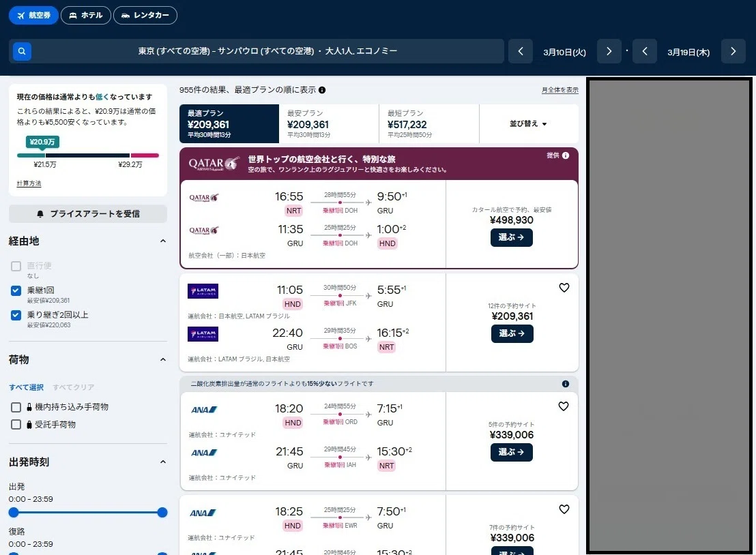Click 選ぶ button for ANA 18:20 flight
This screenshot has width=756, height=555.
pyautogui.click(x=512, y=452)
